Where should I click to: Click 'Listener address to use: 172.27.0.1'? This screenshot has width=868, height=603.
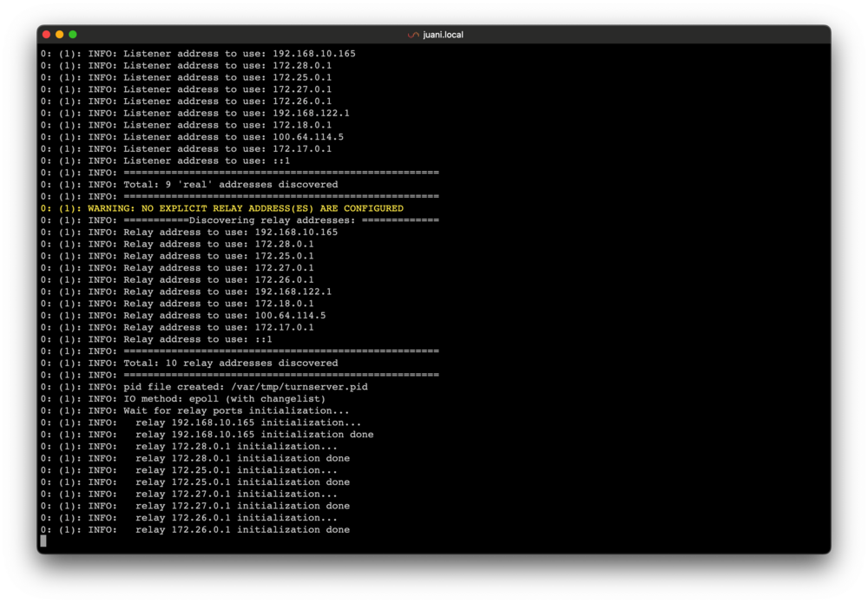coord(227,89)
